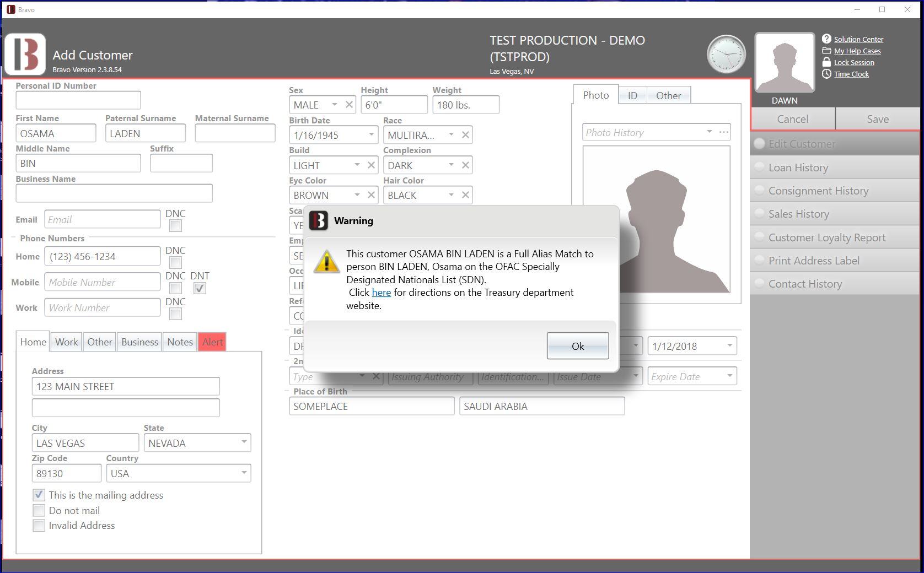Open the 1/12/2018 expire date dropdown
Viewport: 924px width, 573px height.
click(x=729, y=346)
